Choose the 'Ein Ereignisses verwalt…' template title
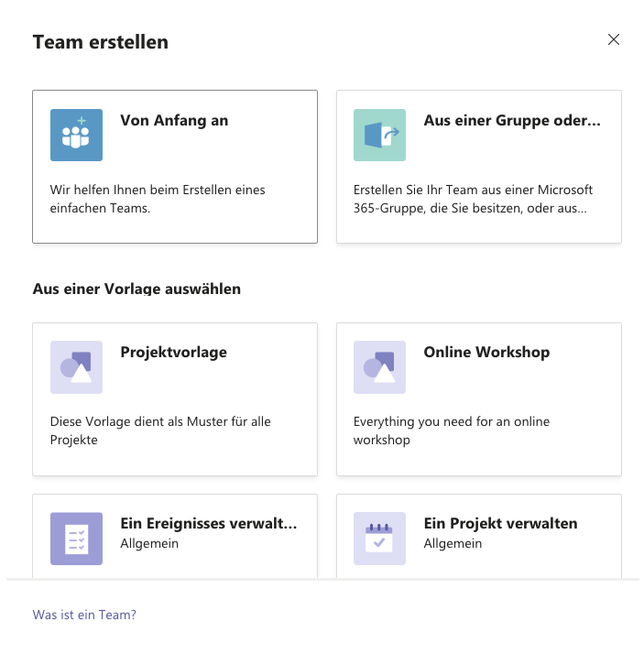 coord(209,524)
